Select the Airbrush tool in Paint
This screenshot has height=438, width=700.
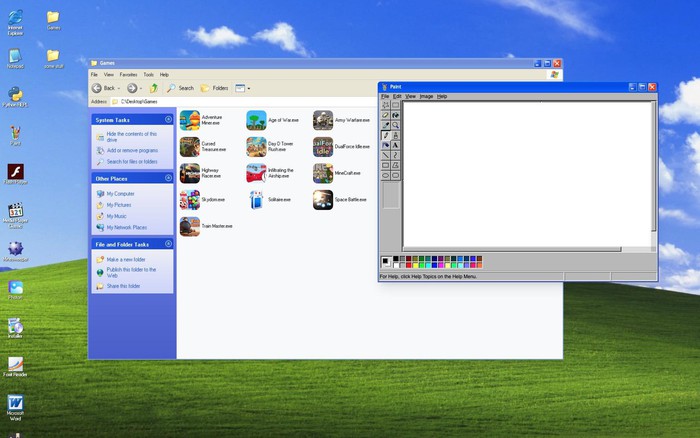click(x=386, y=145)
